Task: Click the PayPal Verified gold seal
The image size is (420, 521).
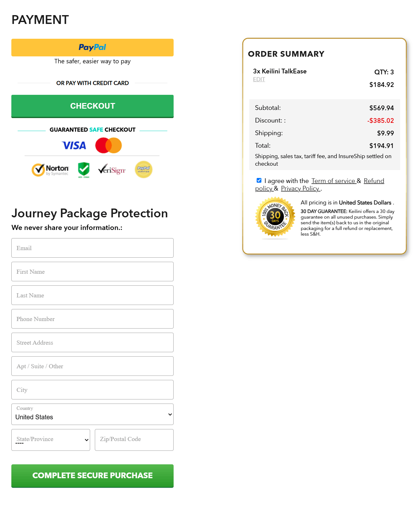Action: click(144, 169)
